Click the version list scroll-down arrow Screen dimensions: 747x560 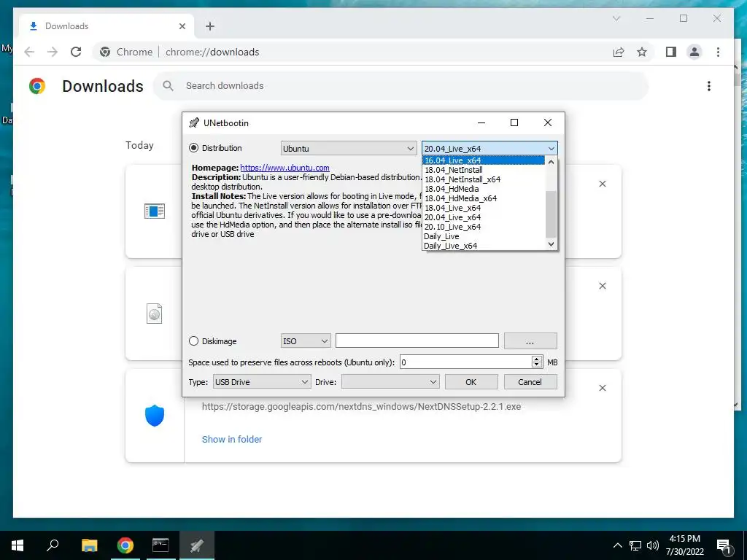[x=551, y=244]
